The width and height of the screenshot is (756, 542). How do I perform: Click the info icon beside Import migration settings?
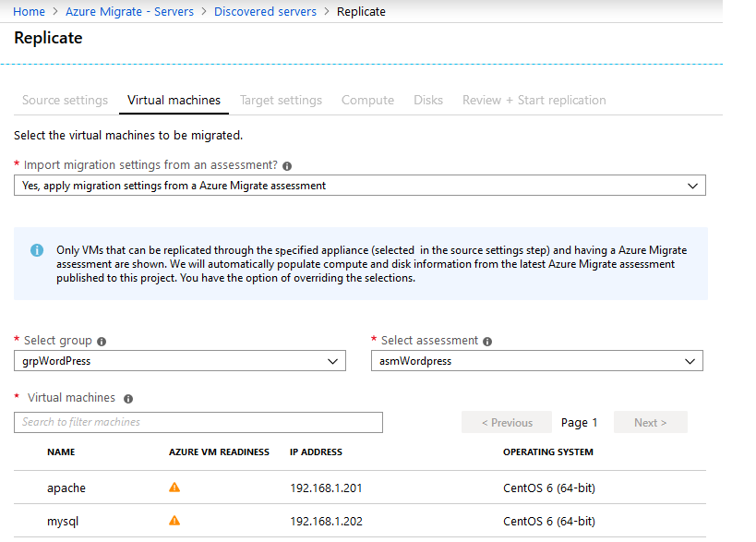(x=287, y=166)
